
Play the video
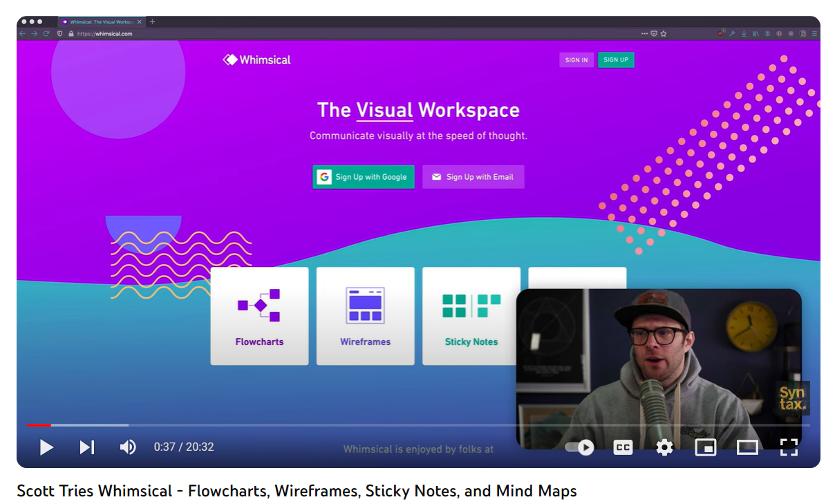click(x=46, y=447)
